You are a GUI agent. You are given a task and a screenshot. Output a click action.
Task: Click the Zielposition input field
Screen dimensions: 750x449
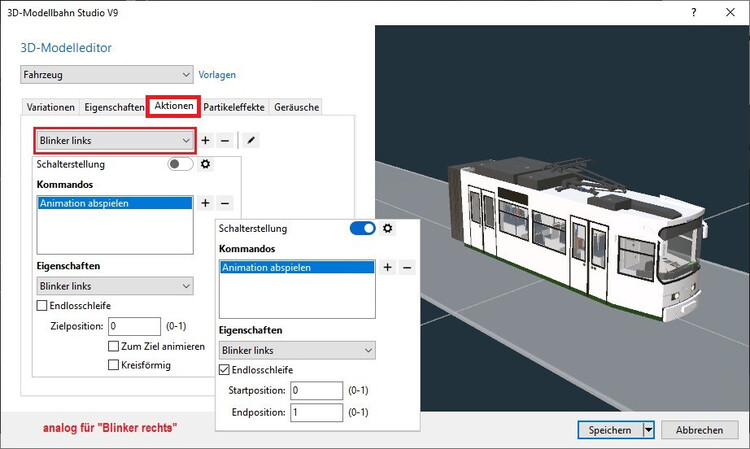click(x=134, y=326)
